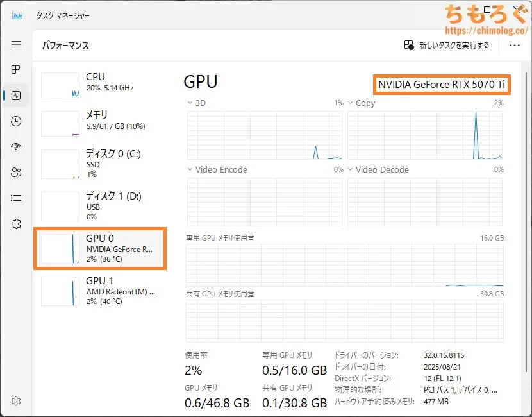Click the 2% (36 °C) GPU 0 stat
532x417 pixels.
point(104,259)
